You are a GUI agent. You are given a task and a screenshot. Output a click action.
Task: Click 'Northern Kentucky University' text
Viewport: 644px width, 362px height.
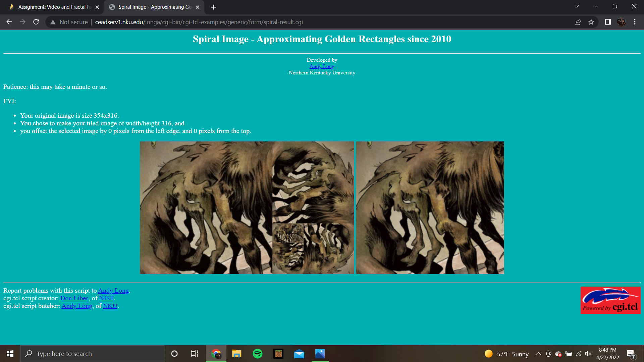(322, 73)
